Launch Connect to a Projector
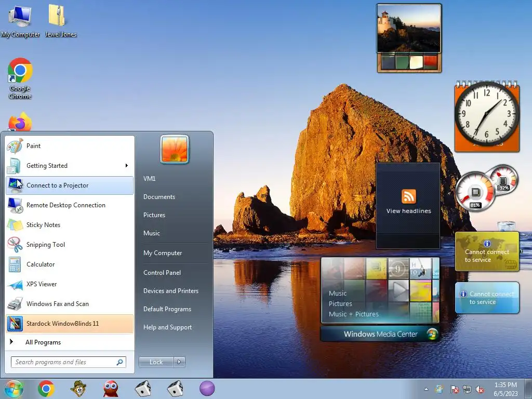The height and width of the screenshot is (399, 532). click(70, 185)
